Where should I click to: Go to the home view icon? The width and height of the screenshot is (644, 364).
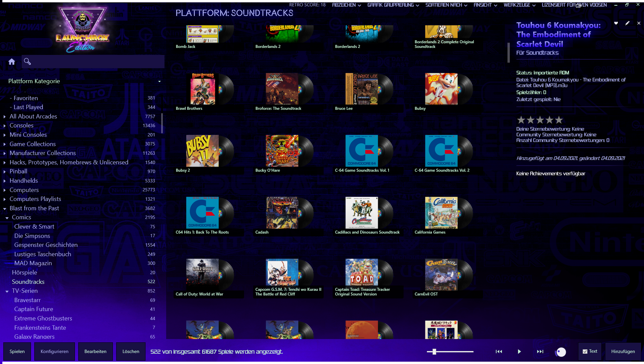[x=12, y=62]
